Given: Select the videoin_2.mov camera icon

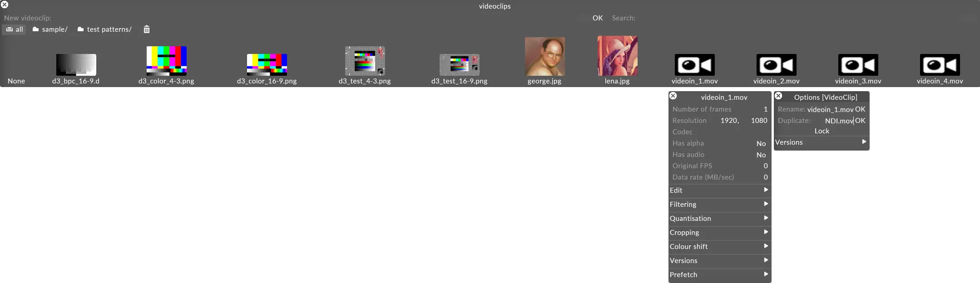Looking at the screenshot, I should click(776, 65).
